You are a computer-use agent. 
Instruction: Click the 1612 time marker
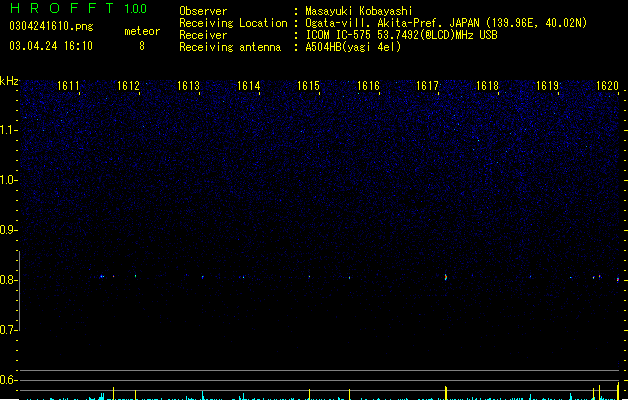pyautogui.click(x=128, y=86)
